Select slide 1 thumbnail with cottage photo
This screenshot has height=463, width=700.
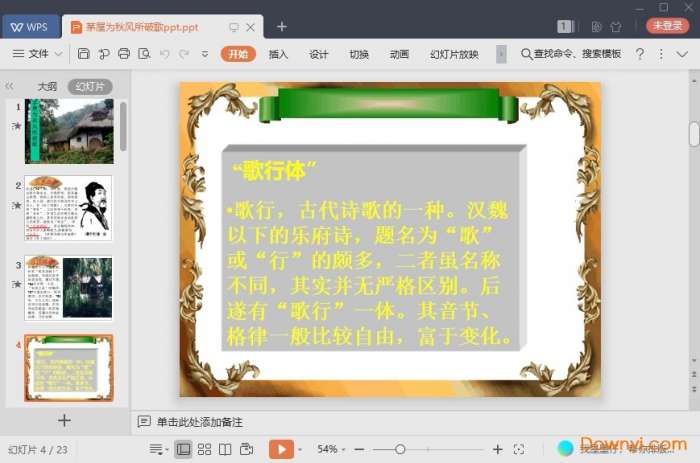pyautogui.click(x=69, y=131)
